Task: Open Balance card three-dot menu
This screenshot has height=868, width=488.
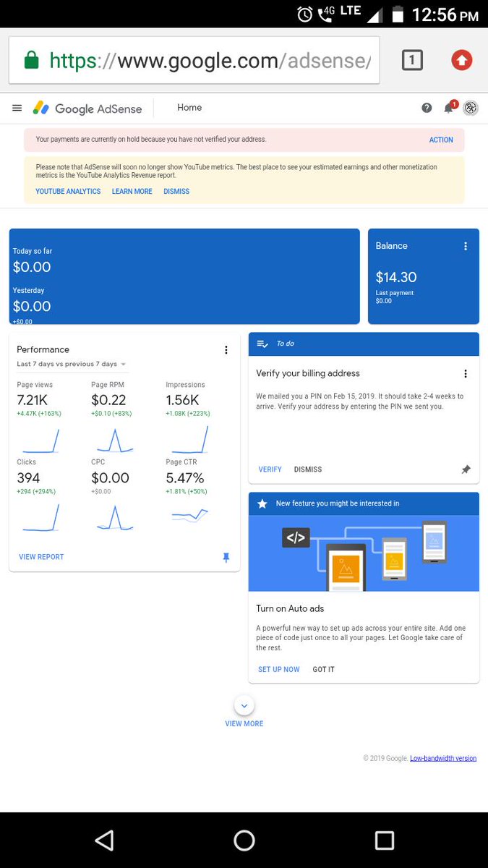Action: [x=466, y=246]
